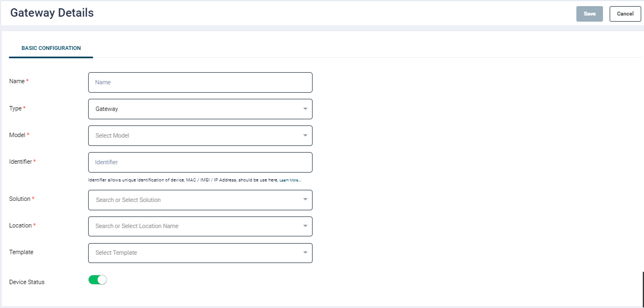
Task: Open the Search or Select Location Name box
Action: pyautogui.click(x=194, y=226)
